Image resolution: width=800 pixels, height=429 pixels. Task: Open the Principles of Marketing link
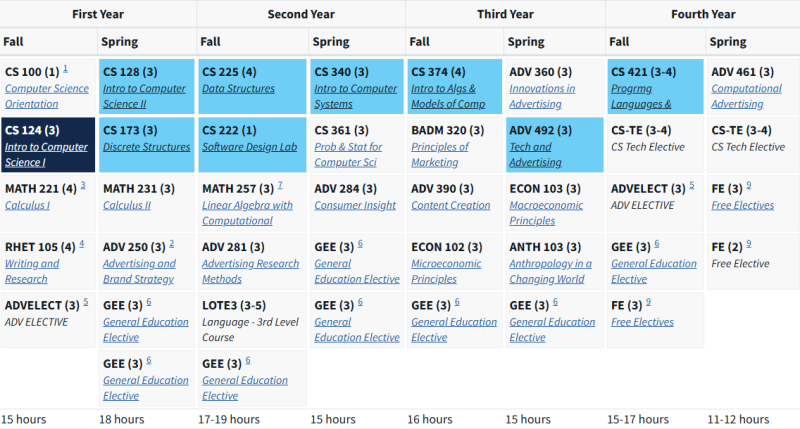tap(440, 155)
